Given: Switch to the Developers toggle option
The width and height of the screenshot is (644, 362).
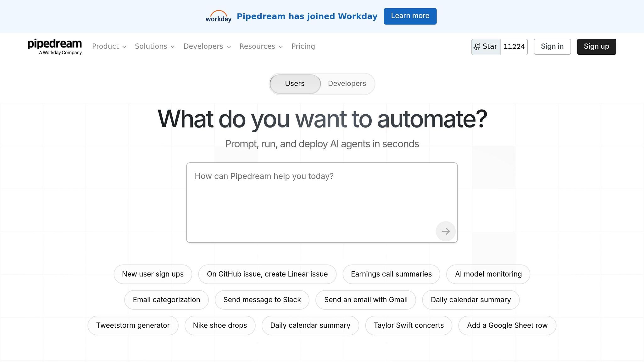Looking at the screenshot, I should click(x=347, y=84).
